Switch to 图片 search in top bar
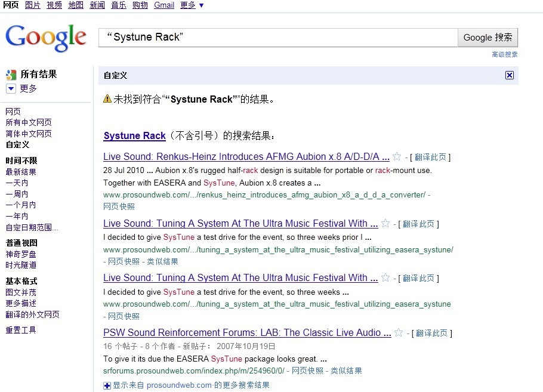Screen dimensions: 543x392 33,5
